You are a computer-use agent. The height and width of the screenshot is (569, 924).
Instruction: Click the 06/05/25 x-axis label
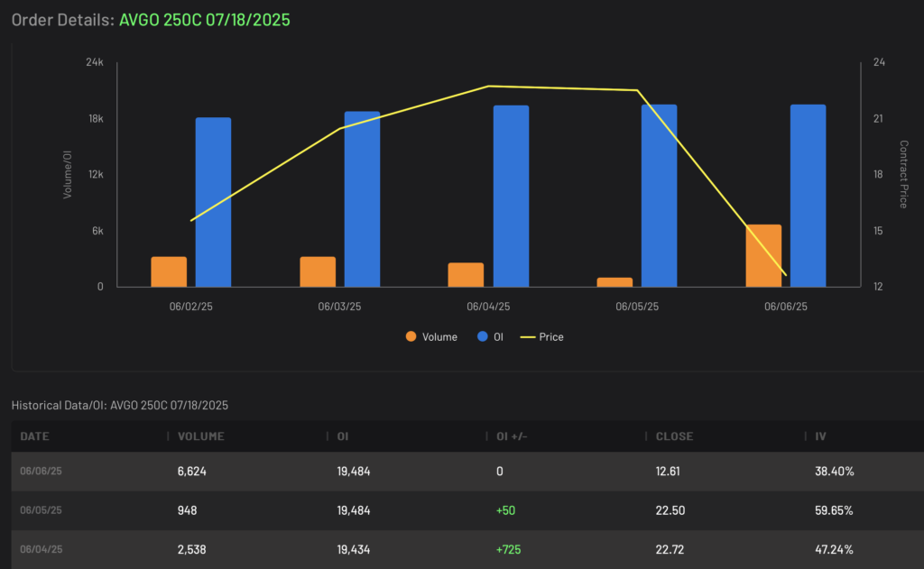tap(637, 307)
